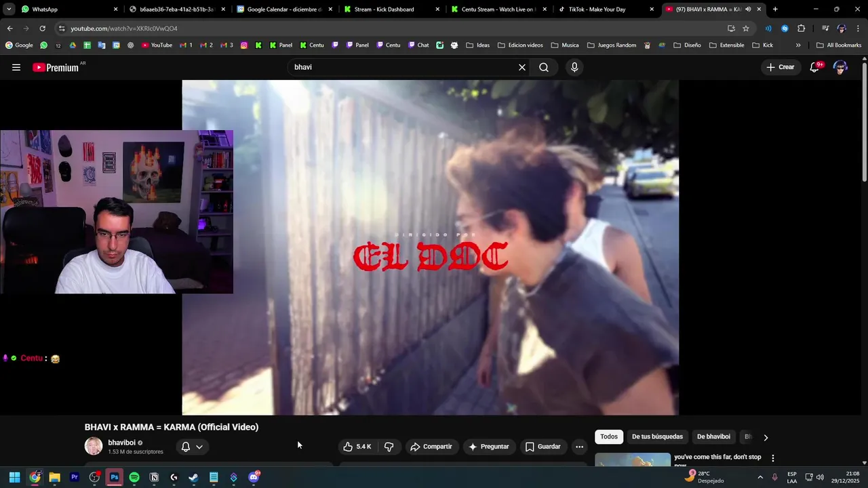The height and width of the screenshot is (488, 868).
Task: Open a new browser tab
Action: 775,9
